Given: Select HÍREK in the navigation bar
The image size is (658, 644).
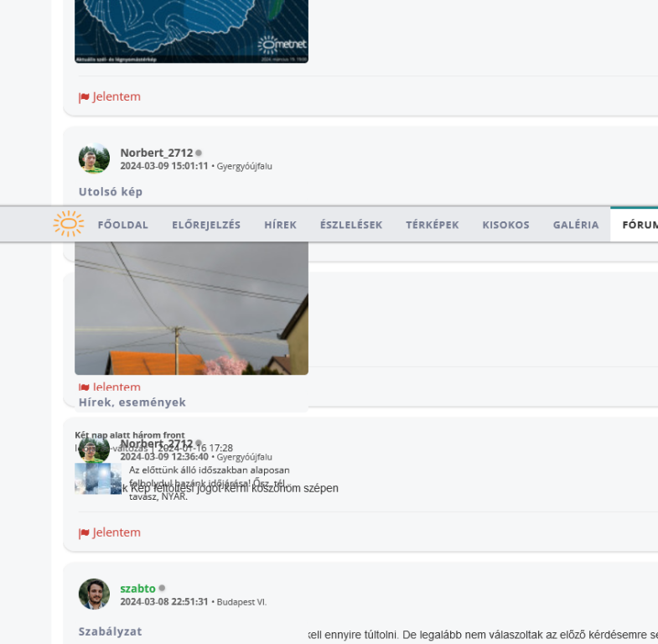Looking at the screenshot, I should tap(280, 225).
